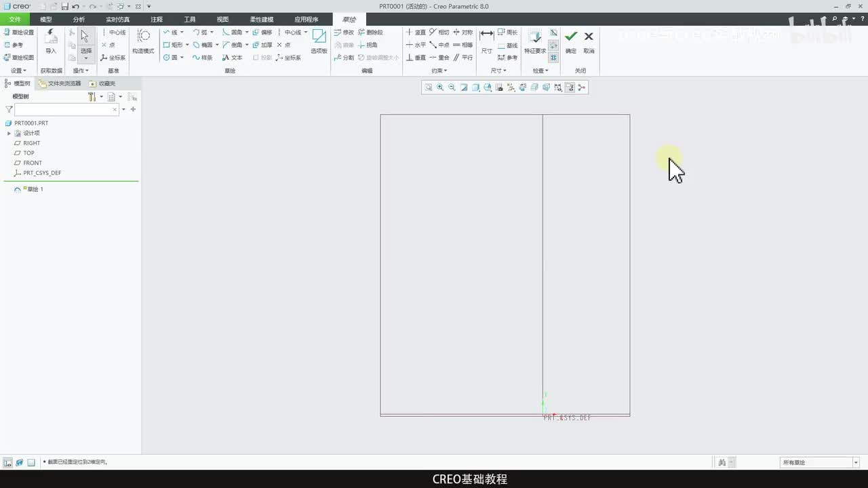
Task: Switch to the 模型 ribbon tab
Action: [x=46, y=20]
